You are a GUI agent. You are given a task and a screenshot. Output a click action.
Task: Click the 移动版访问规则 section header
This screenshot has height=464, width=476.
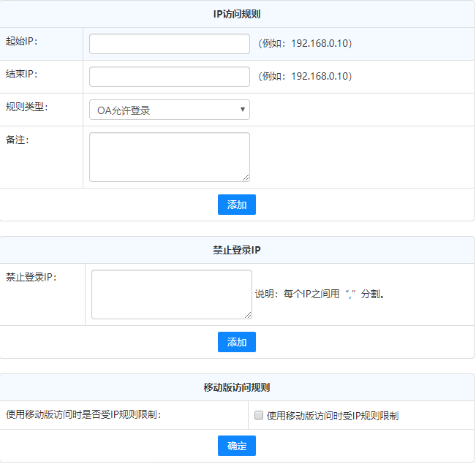237,387
